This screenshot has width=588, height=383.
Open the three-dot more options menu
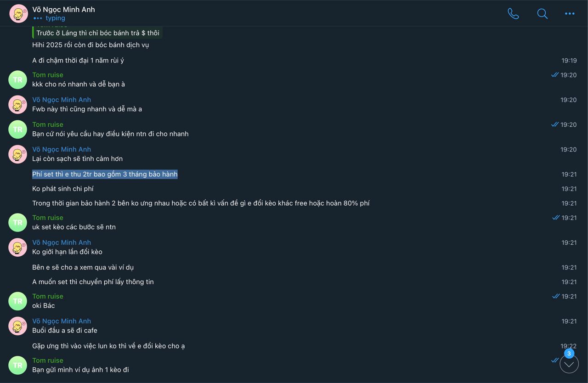pos(570,14)
